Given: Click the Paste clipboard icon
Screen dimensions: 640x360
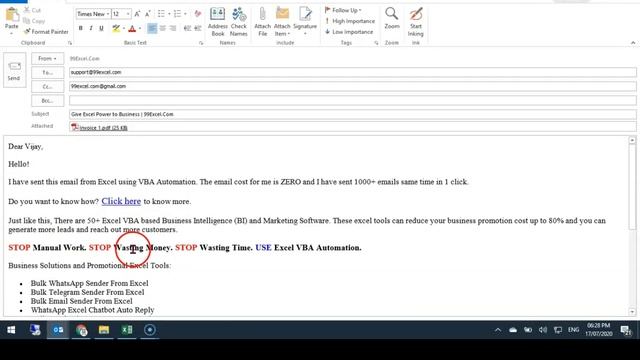Looking at the screenshot, I should click(x=11, y=15).
